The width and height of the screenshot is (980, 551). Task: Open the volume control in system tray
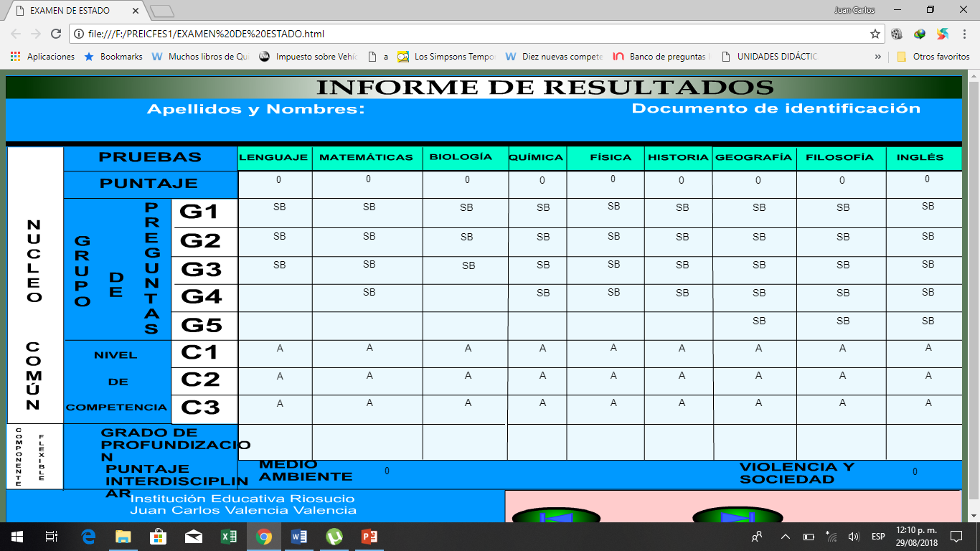click(854, 537)
